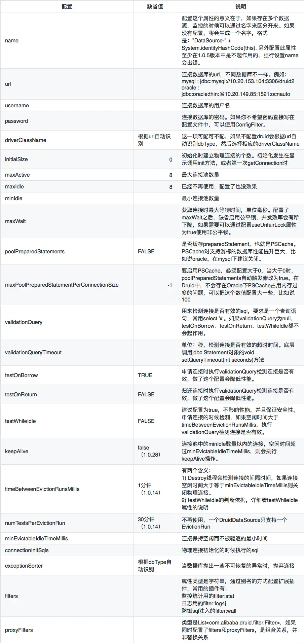Image resolution: width=305 pixels, height=644 pixels.
Task: Click the keepAlive description text
Action: pos(239,451)
